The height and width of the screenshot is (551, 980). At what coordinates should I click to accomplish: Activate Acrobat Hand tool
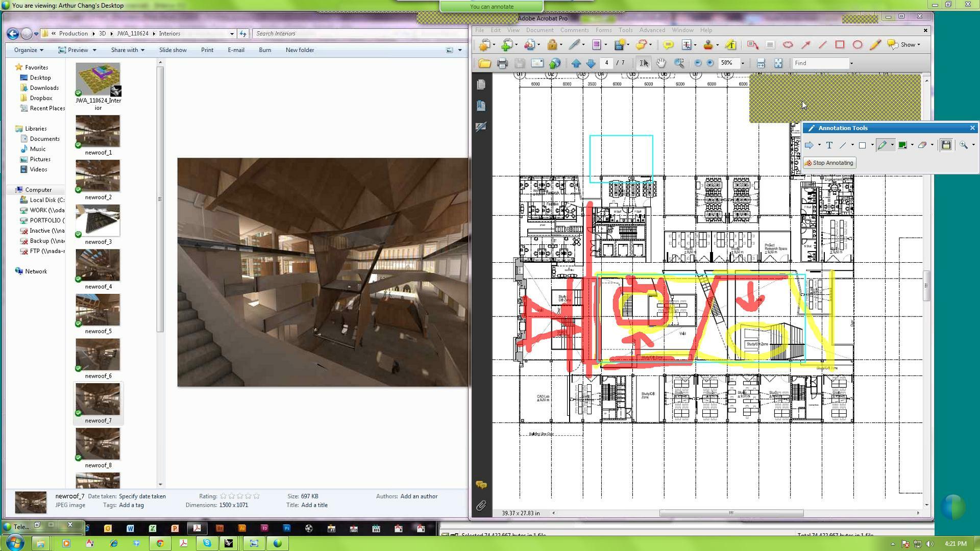tap(661, 63)
